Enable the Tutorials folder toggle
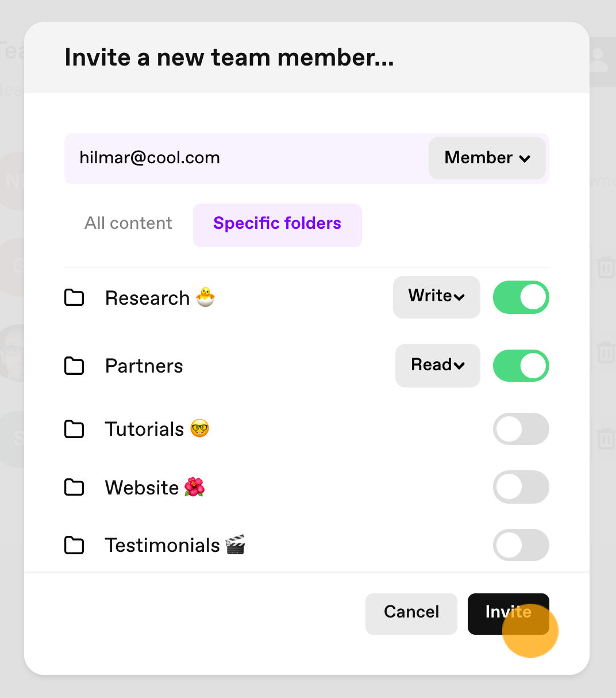The image size is (616, 698). click(521, 429)
